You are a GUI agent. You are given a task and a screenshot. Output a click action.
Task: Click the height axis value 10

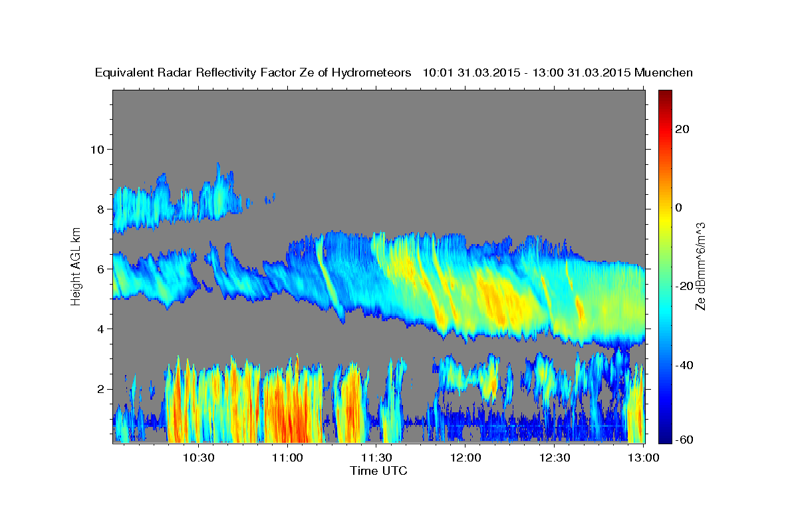(x=98, y=149)
